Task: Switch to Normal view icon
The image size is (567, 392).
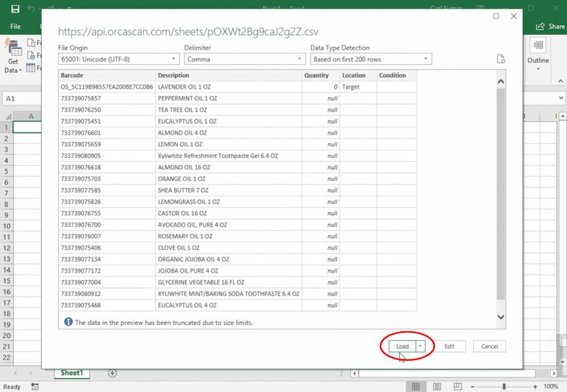Action: click(416, 386)
